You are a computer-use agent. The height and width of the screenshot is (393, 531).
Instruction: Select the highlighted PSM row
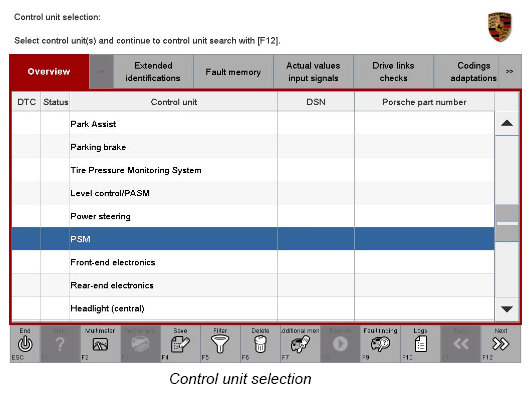[x=253, y=239]
